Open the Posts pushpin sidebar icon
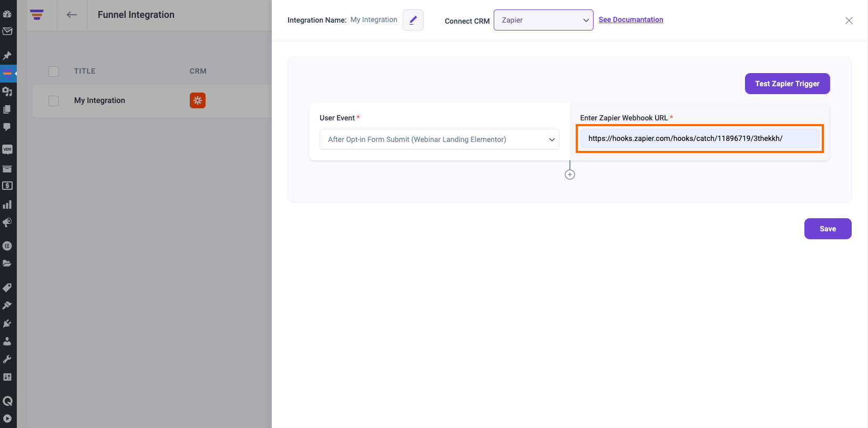Image resolution: width=868 pixels, height=428 pixels. pos(7,56)
